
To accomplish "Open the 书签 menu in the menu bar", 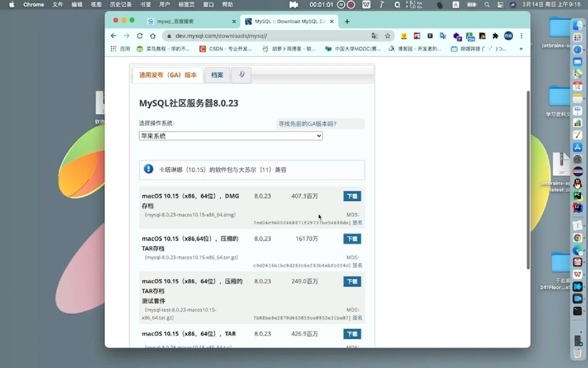I will [145, 5].
